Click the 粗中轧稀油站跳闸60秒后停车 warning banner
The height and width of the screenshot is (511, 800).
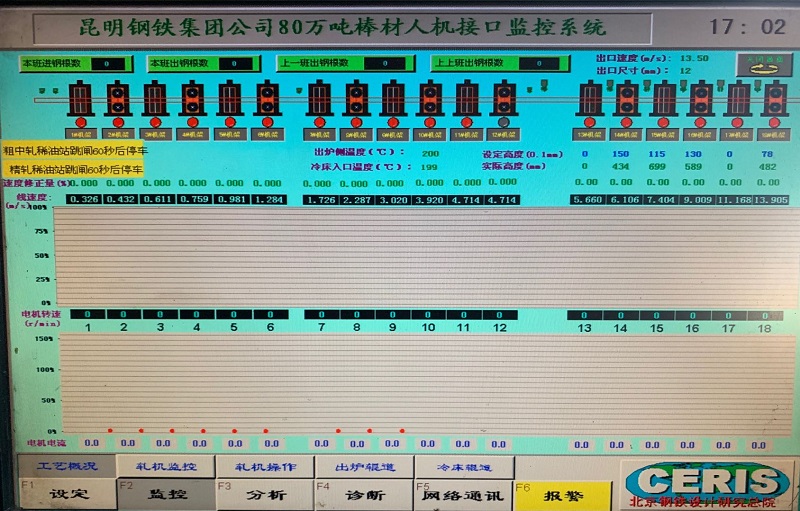[73, 151]
